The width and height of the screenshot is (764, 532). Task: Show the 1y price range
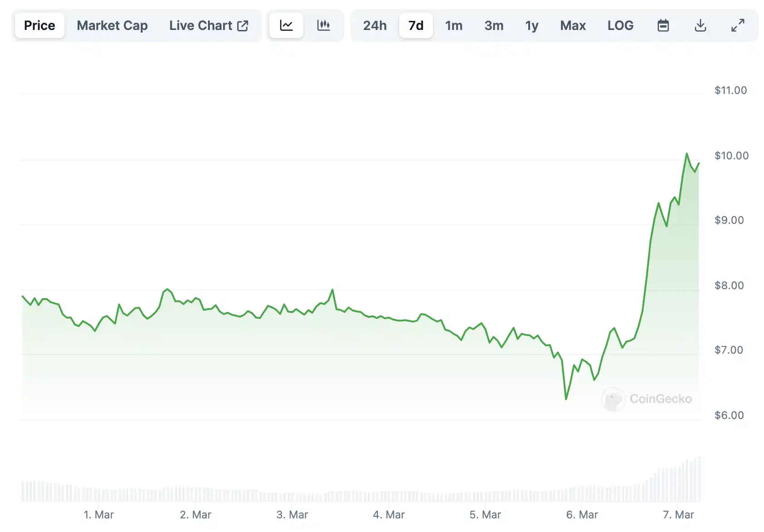(531, 25)
